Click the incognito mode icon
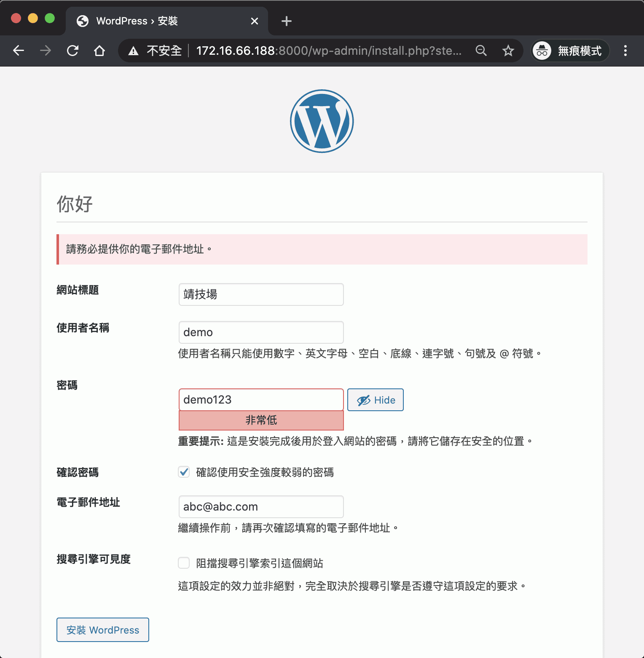The width and height of the screenshot is (644, 658). coord(542,51)
